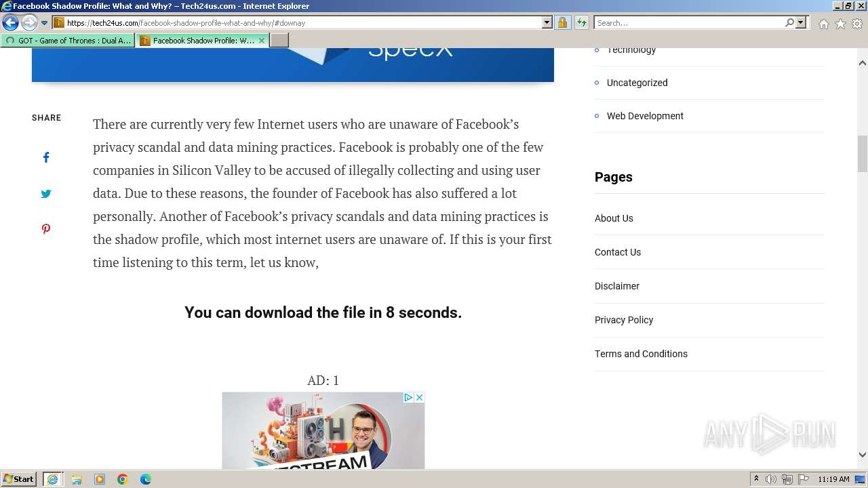The height and width of the screenshot is (488, 868).
Task: Click the scrollbar down arrow
Action: [863, 455]
